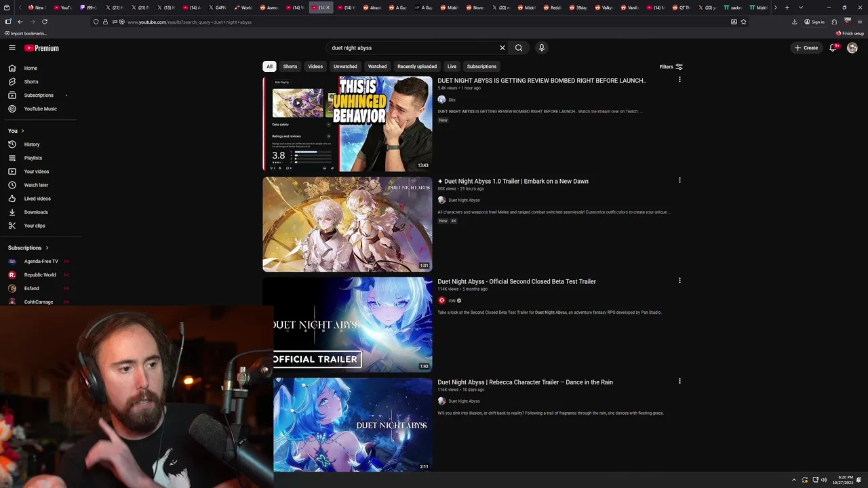Open History in the sidebar
Screen dimensions: 868x488
(32, 144)
